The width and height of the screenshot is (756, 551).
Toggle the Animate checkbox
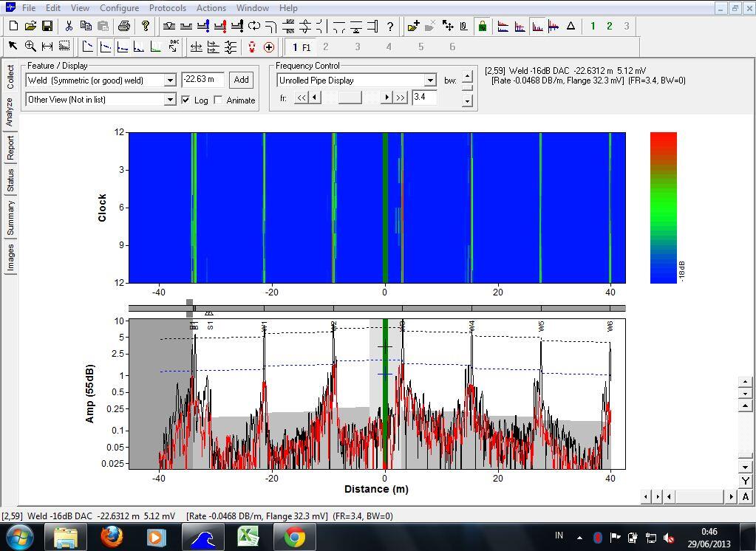coord(219,100)
